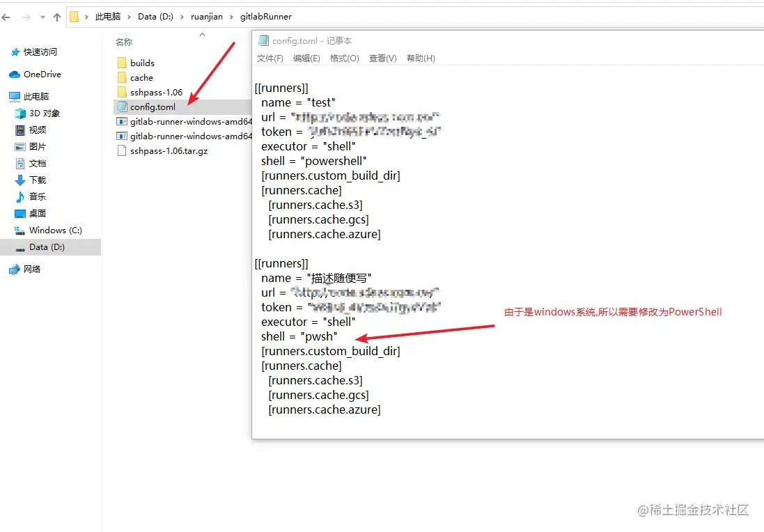Select the cache folder name
This screenshot has height=532, width=764.
click(142, 77)
